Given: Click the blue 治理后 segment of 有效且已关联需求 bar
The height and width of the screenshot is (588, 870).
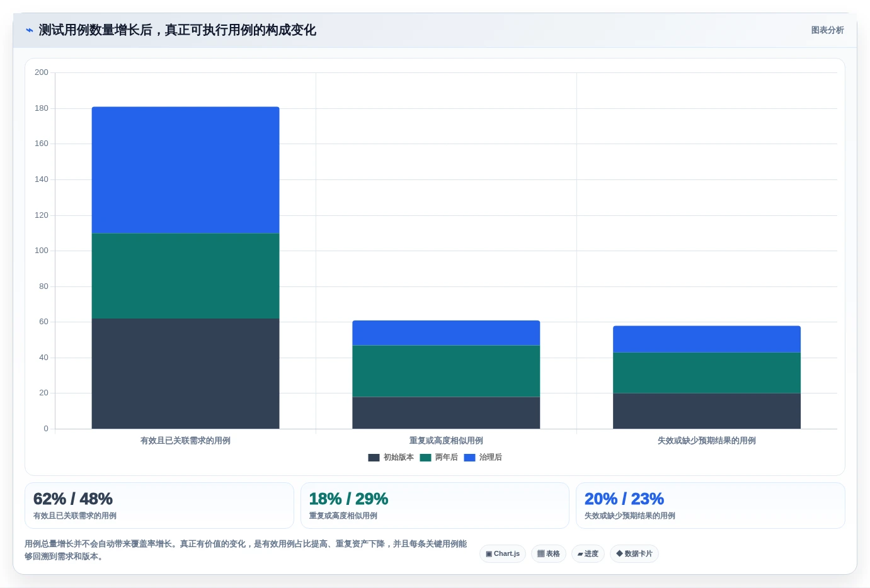Looking at the screenshot, I should [185, 170].
